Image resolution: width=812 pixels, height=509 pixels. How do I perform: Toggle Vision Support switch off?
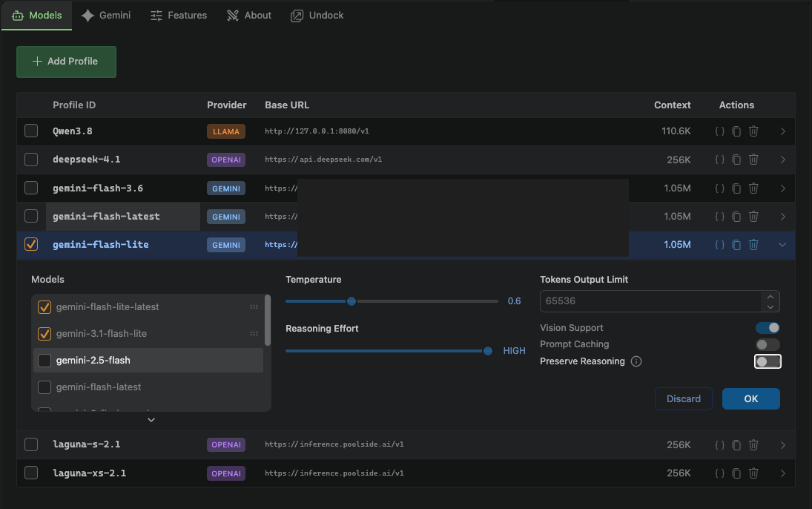(768, 327)
